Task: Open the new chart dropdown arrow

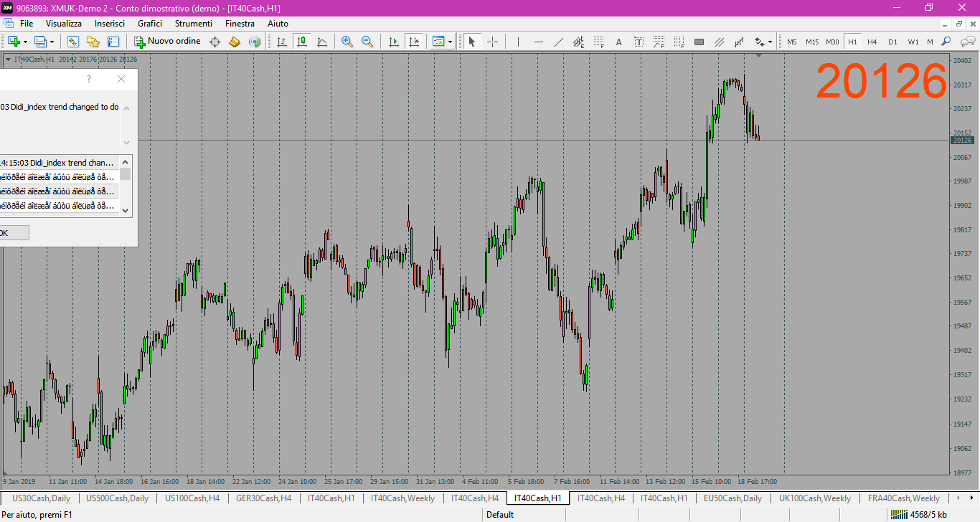Action: click(x=25, y=42)
